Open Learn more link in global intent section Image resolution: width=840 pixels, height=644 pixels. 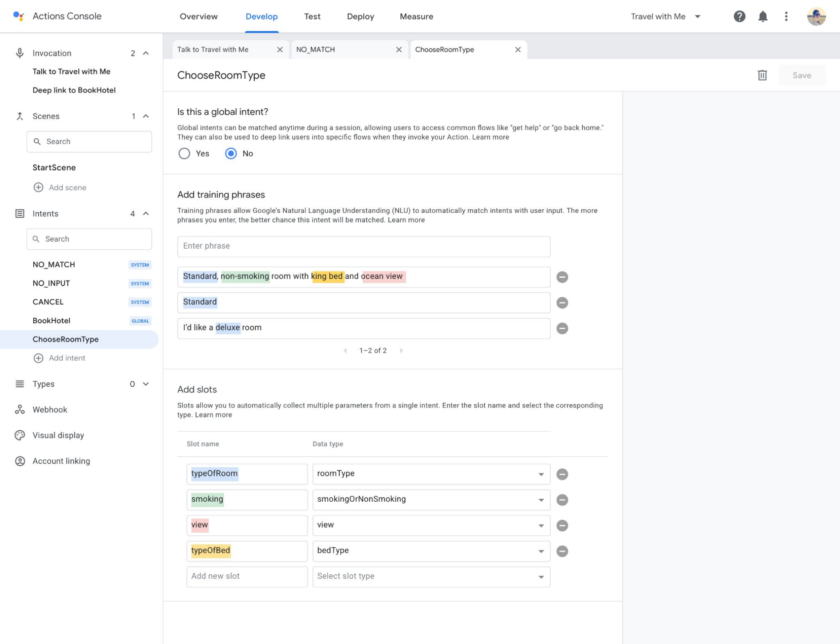pos(490,137)
